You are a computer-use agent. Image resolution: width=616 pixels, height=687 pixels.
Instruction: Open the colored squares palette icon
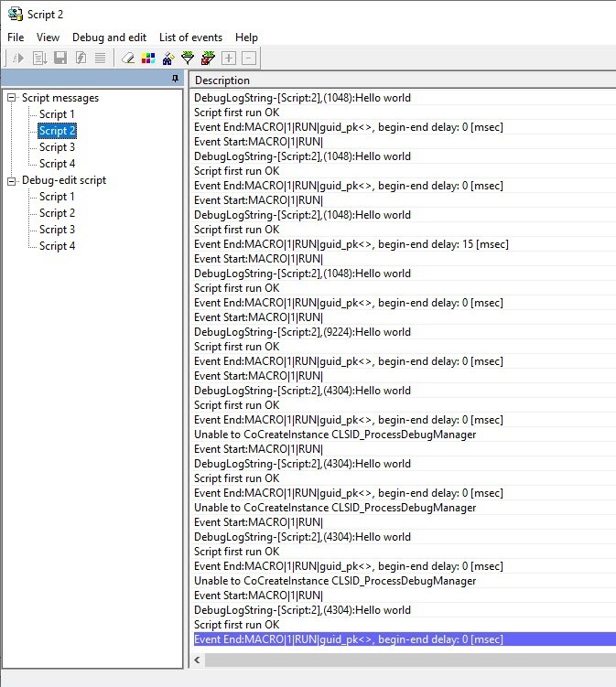[148, 58]
